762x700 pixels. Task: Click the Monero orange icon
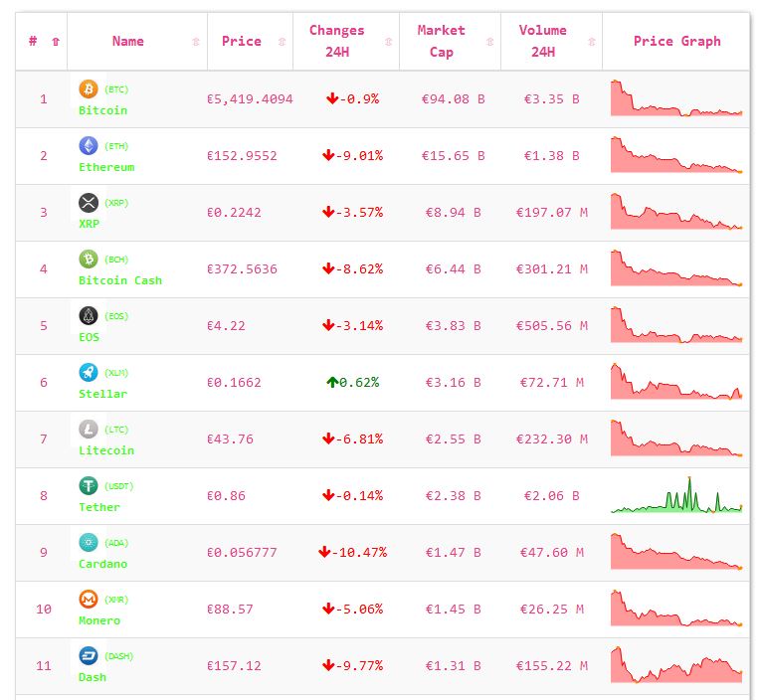[x=89, y=600]
